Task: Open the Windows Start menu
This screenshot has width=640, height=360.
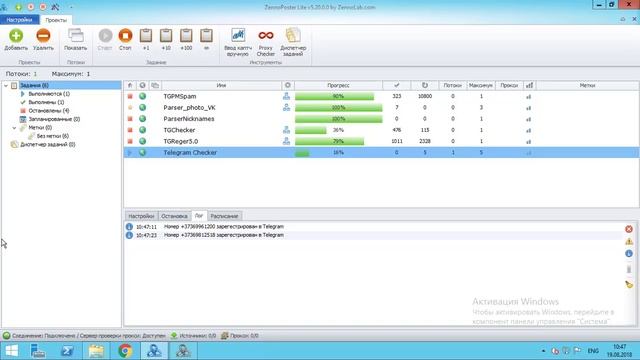Action: tap(11, 351)
